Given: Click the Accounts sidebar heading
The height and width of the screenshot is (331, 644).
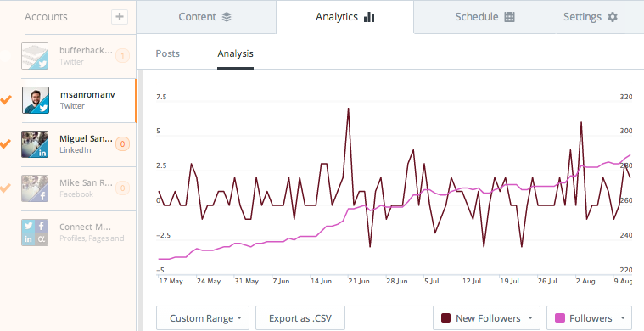Looking at the screenshot, I should [x=46, y=17].
